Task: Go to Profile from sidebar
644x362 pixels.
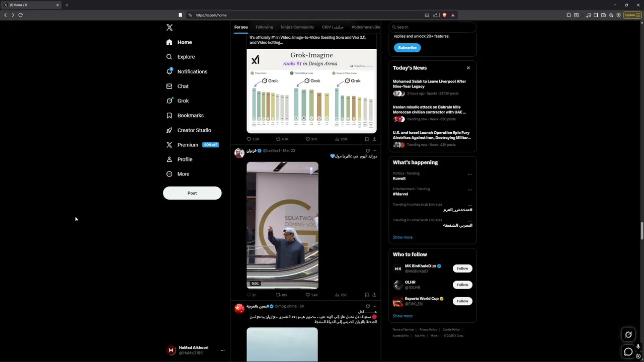Action: [179, 159]
